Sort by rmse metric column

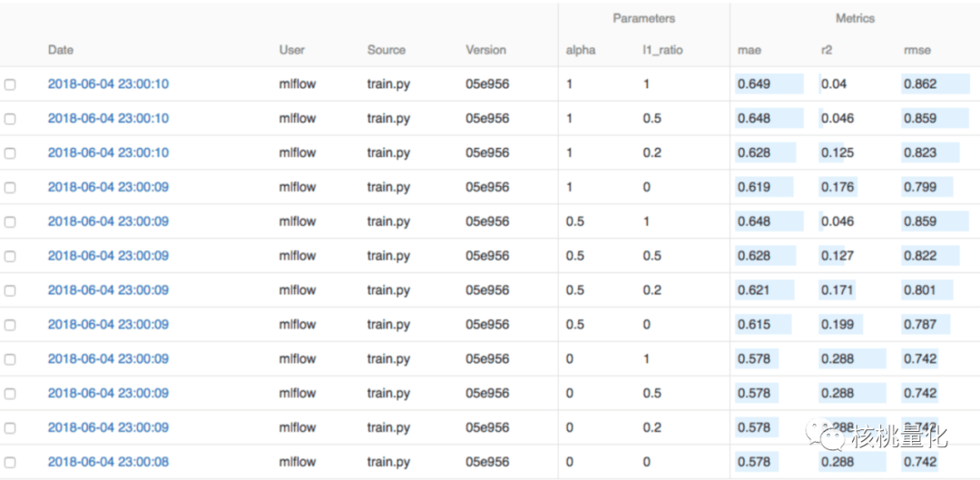pos(916,50)
